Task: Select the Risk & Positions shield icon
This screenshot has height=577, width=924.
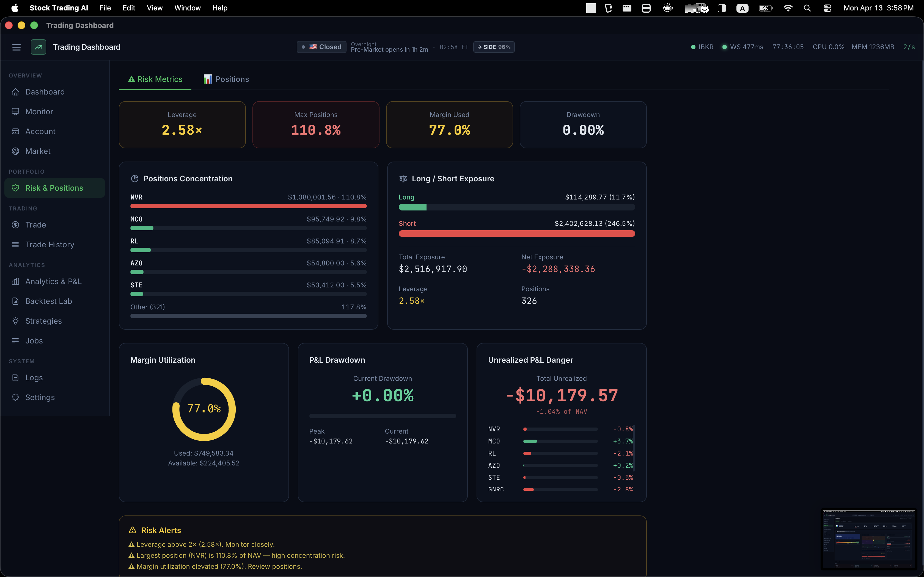Action: (x=15, y=188)
